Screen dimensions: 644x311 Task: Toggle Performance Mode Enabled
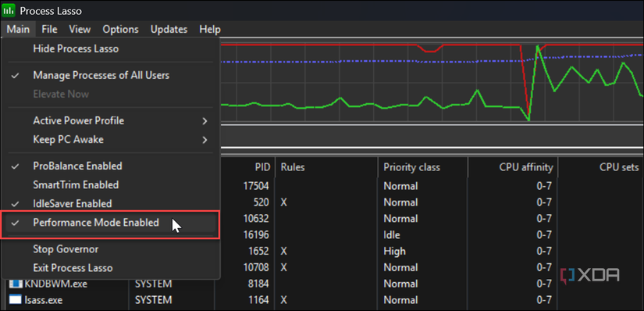[x=111, y=223]
